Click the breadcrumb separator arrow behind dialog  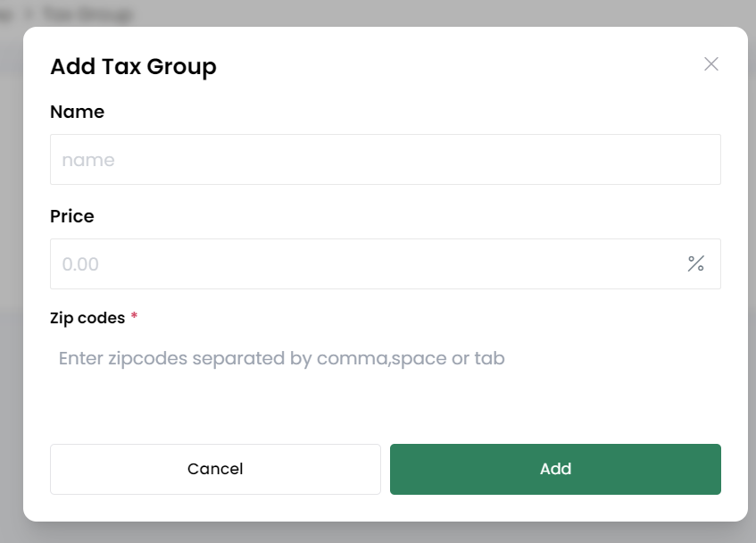28,14
